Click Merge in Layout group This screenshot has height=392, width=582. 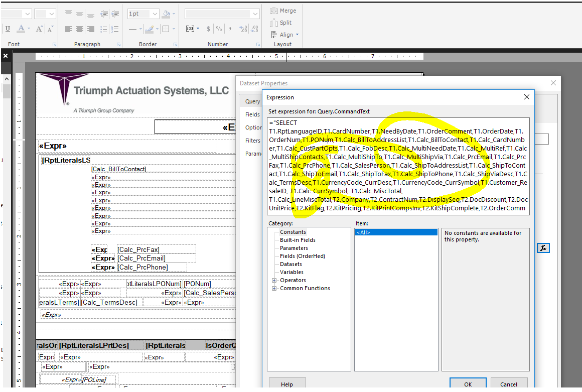tap(283, 11)
